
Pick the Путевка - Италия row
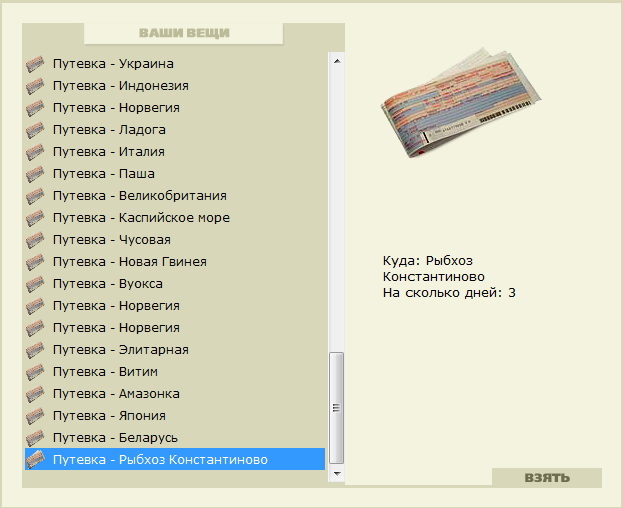(x=175, y=152)
